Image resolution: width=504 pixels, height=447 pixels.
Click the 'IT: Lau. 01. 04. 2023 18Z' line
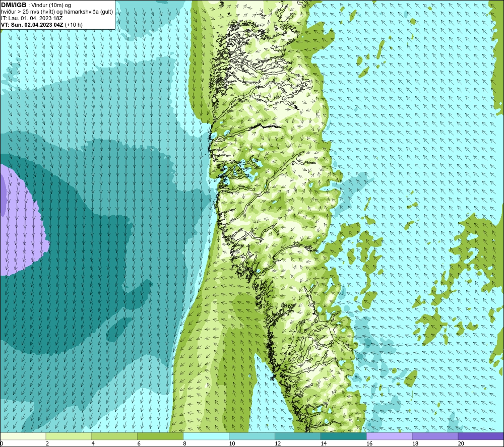[32, 18]
